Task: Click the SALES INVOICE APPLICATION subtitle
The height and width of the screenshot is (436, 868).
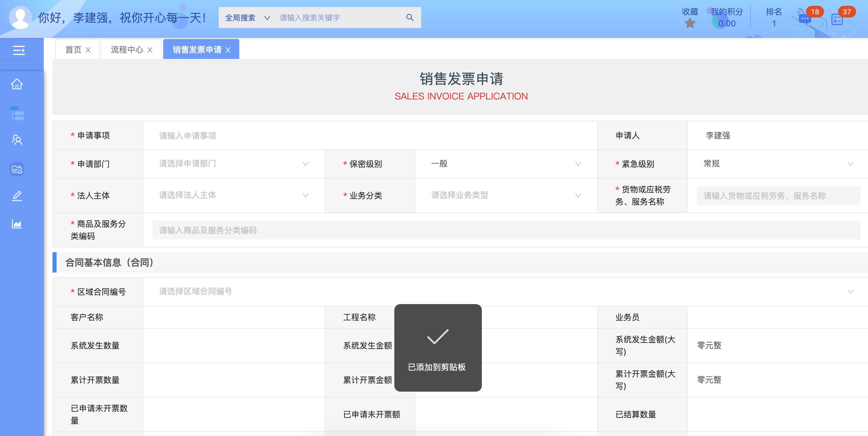Action: (461, 96)
